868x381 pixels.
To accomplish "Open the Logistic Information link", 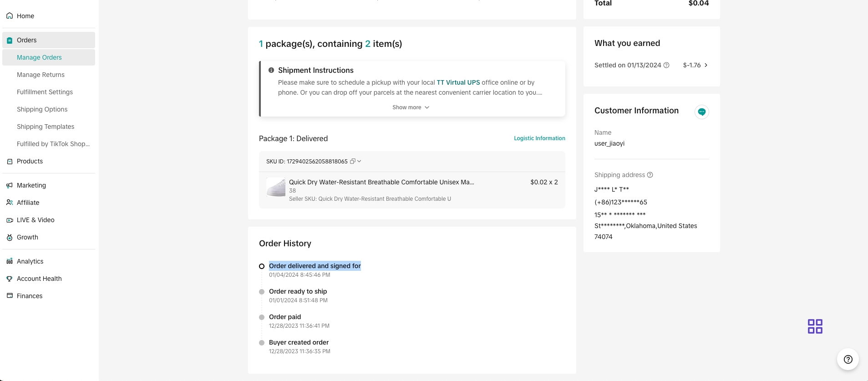I will (539, 138).
